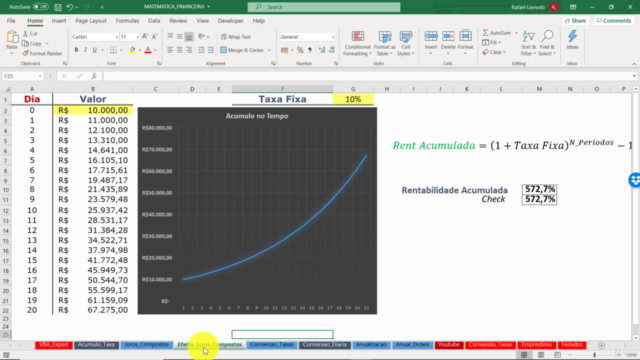This screenshot has width=640, height=360.
Task: Center text horizontally icon
Action: click(x=180, y=50)
